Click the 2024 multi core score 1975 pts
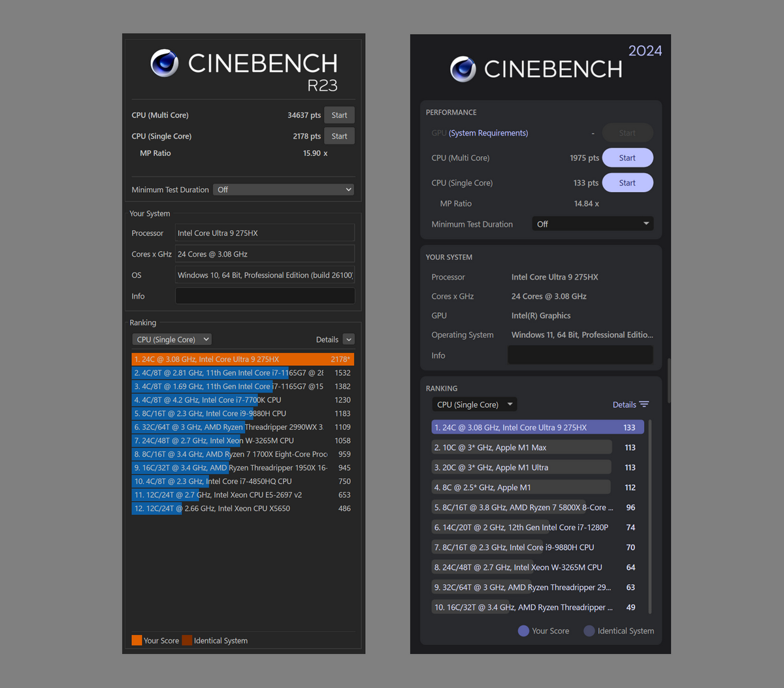 [x=584, y=157]
